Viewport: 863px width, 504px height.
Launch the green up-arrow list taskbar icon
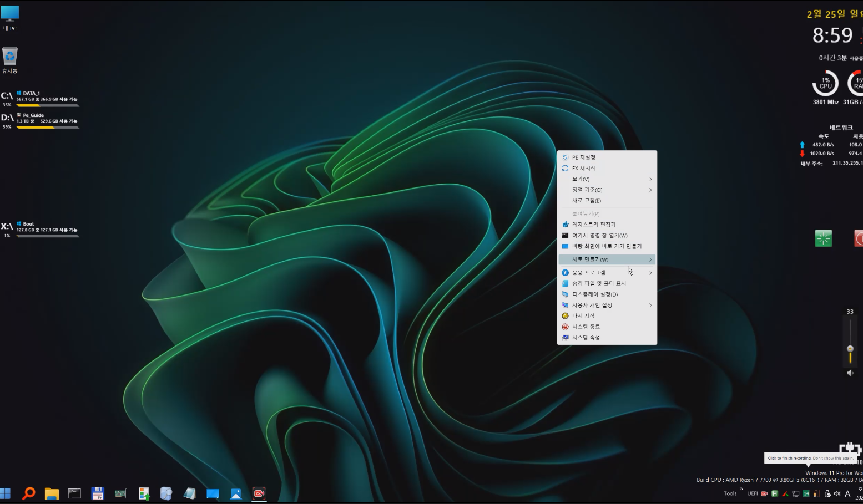(x=144, y=493)
